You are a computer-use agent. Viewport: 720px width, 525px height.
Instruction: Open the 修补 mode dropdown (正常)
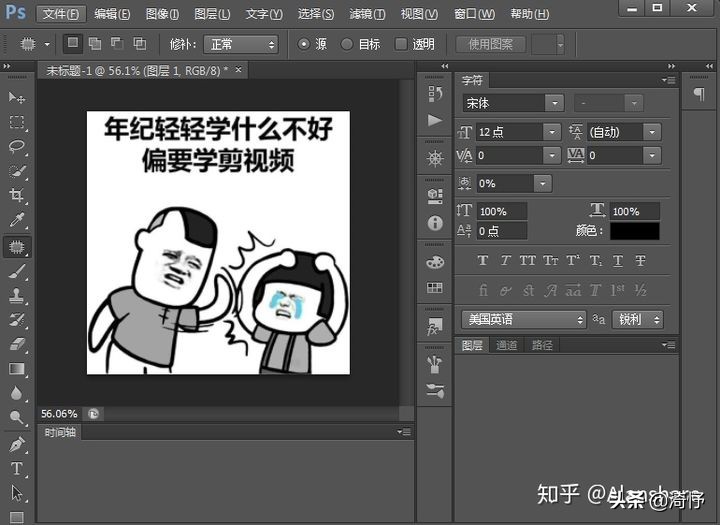pos(241,45)
